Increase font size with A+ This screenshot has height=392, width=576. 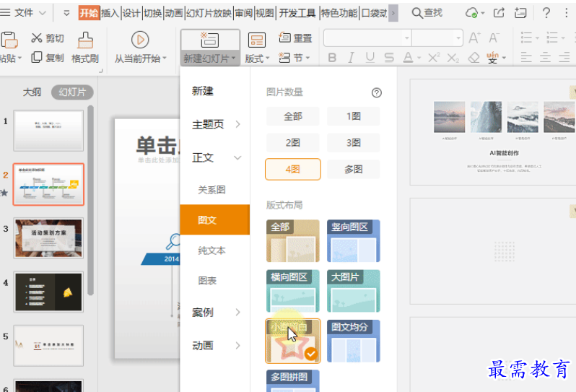474,38
